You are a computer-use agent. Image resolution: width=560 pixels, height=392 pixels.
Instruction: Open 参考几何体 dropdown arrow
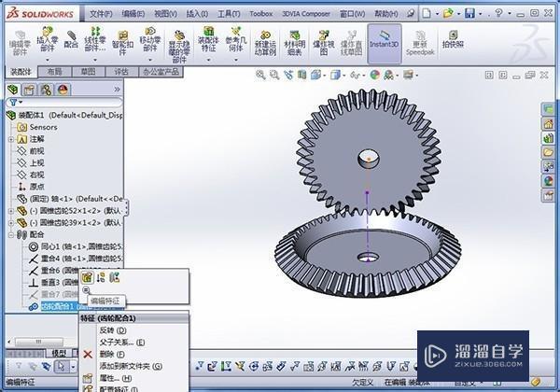pos(236,60)
